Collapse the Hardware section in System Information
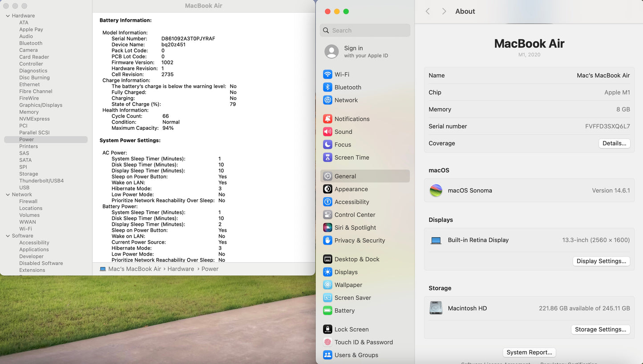 click(x=8, y=15)
